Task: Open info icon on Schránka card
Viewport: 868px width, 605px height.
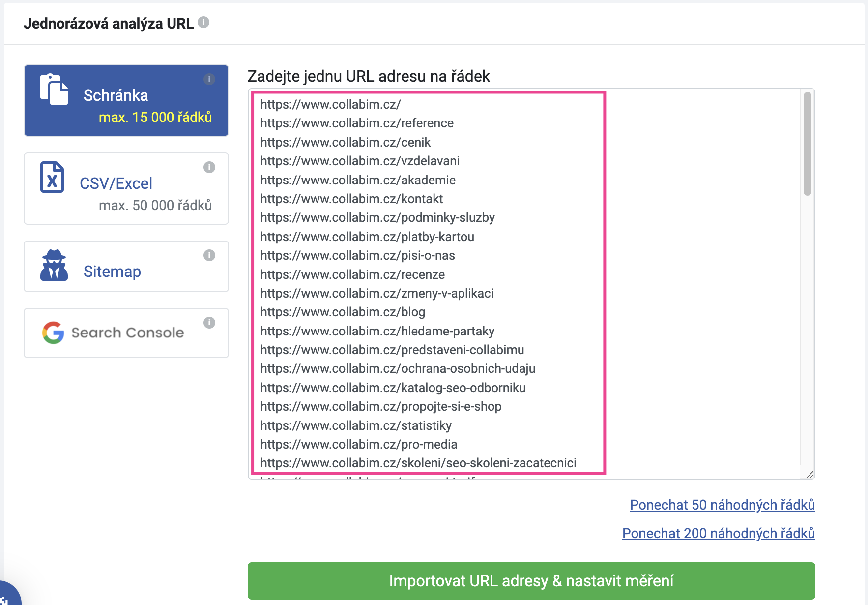Action: pyautogui.click(x=209, y=79)
